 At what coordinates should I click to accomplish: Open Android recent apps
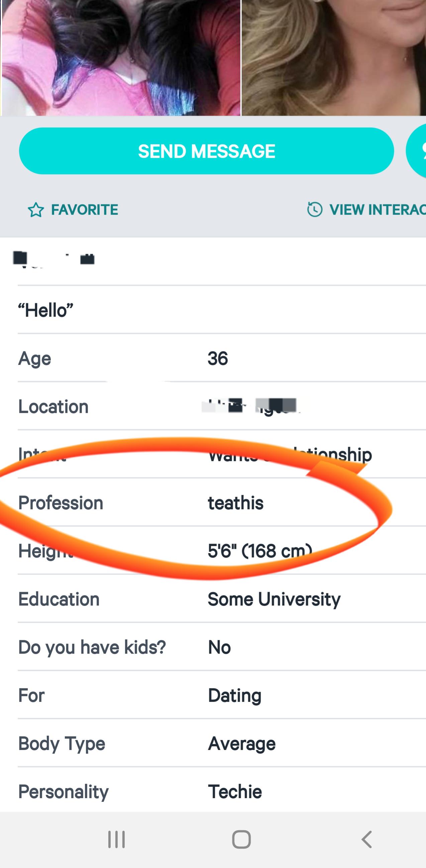(x=116, y=839)
